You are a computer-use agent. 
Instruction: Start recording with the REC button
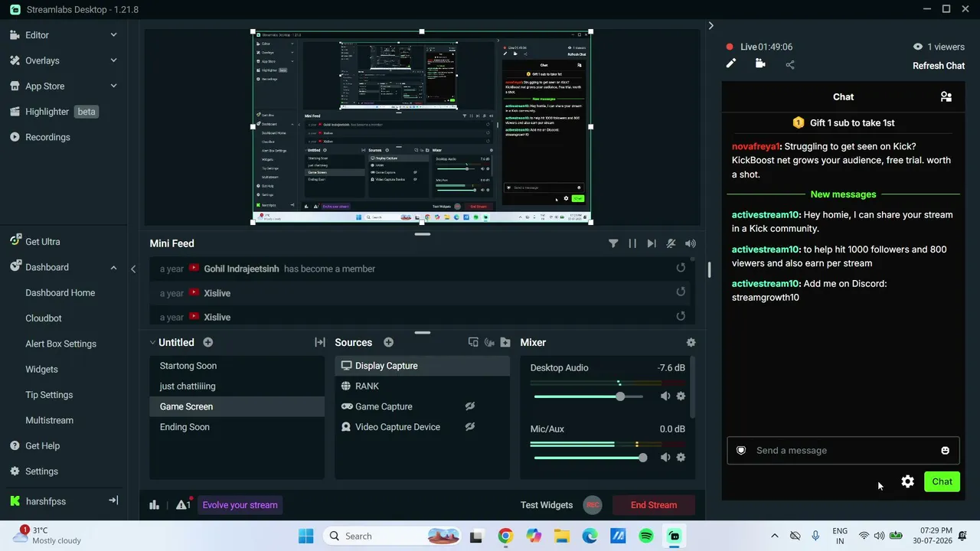[x=592, y=505]
